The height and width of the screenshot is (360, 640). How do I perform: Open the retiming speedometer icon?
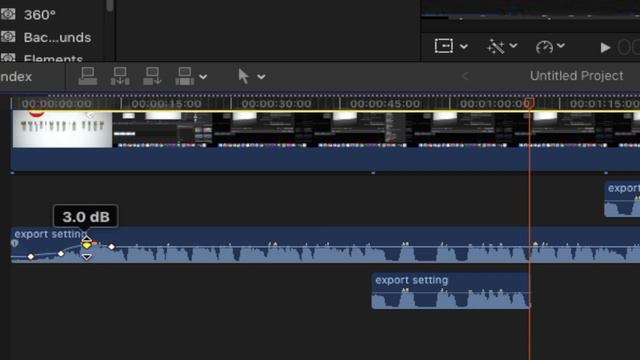pyautogui.click(x=544, y=47)
